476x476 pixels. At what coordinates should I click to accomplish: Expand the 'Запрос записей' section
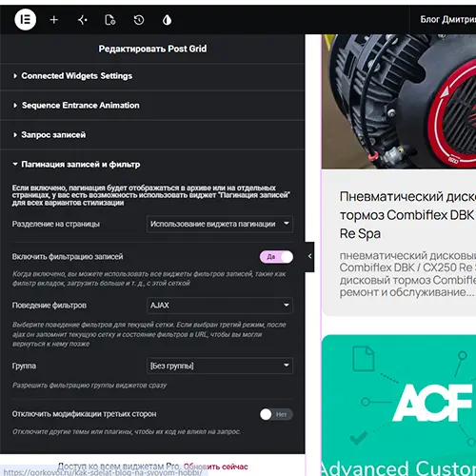pyautogui.click(x=152, y=135)
